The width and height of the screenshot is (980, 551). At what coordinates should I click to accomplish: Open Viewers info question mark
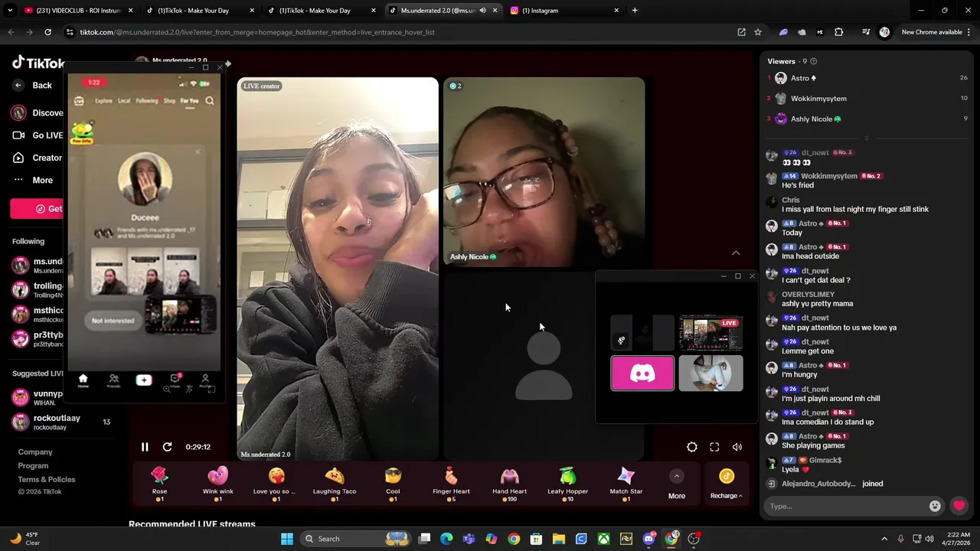[x=814, y=61]
